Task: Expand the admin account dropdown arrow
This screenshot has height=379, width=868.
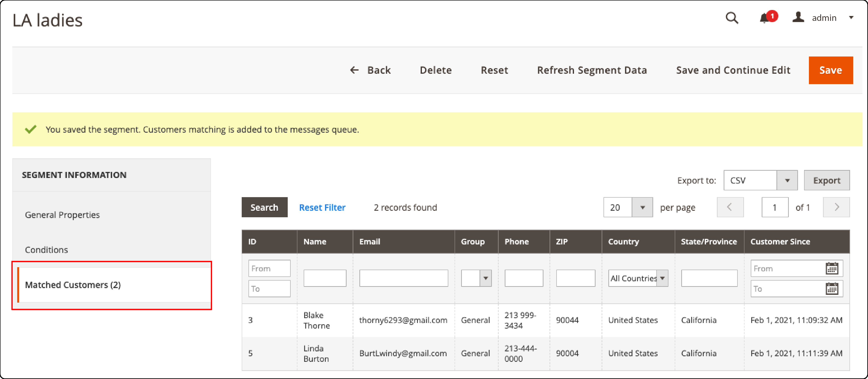Action: click(851, 17)
